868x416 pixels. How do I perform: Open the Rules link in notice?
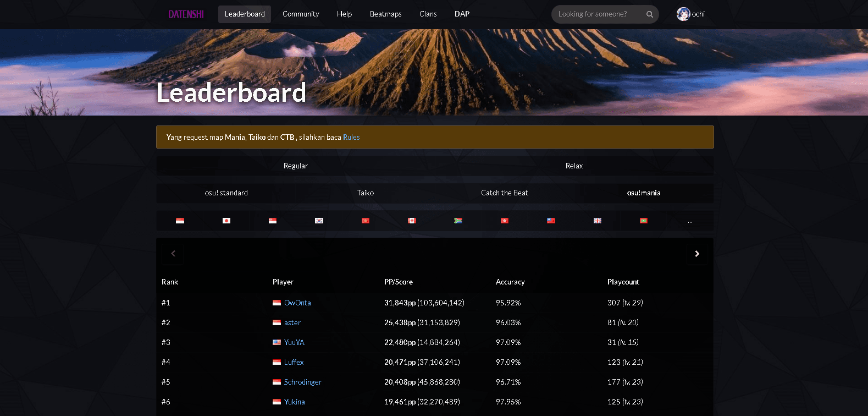pyautogui.click(x=351, y=138)
